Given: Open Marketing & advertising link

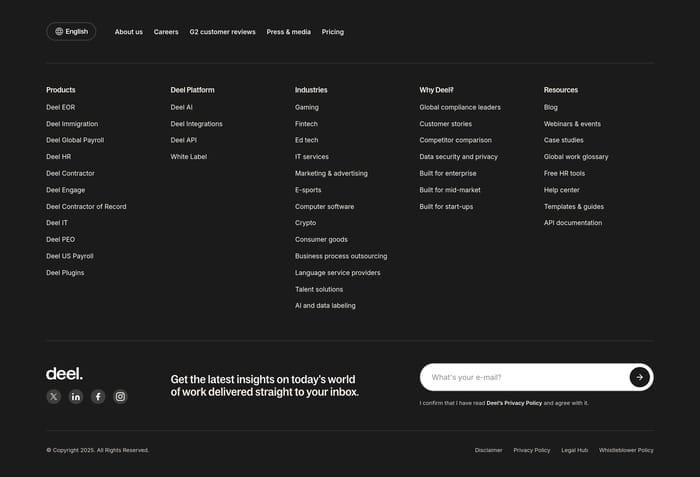Looking at the screenshot, I should click(x=331, y=173).
